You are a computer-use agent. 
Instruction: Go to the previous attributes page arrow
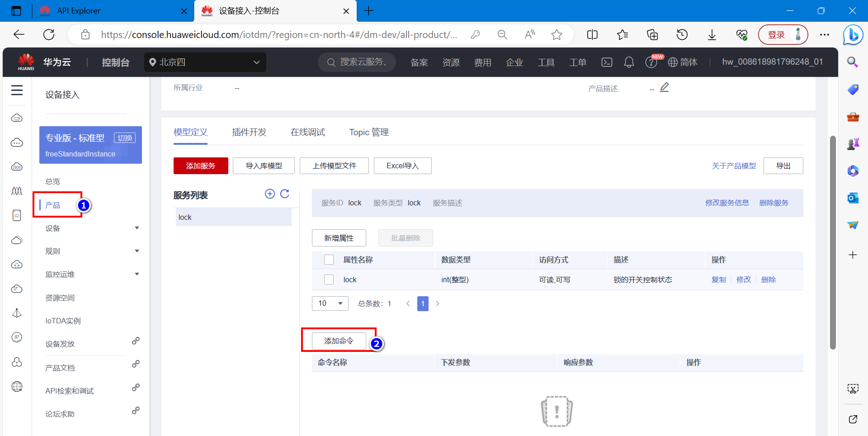(x=408, y=303)
